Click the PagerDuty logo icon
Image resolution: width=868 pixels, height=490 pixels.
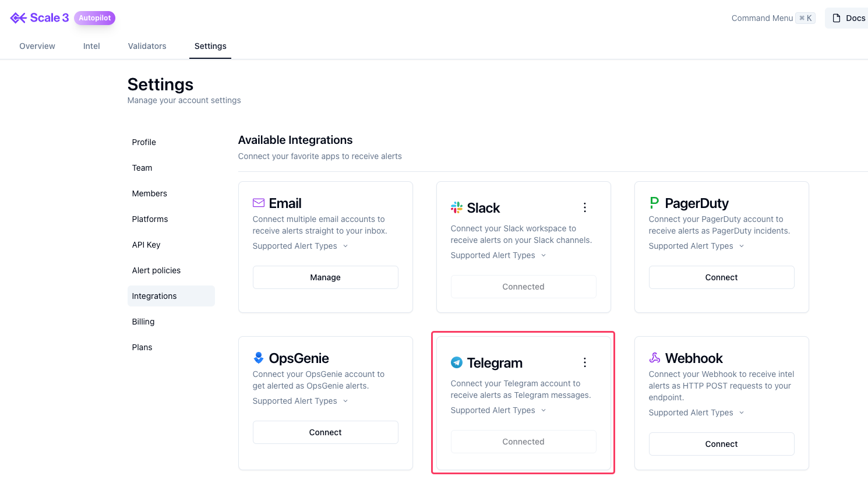(654, 203)
